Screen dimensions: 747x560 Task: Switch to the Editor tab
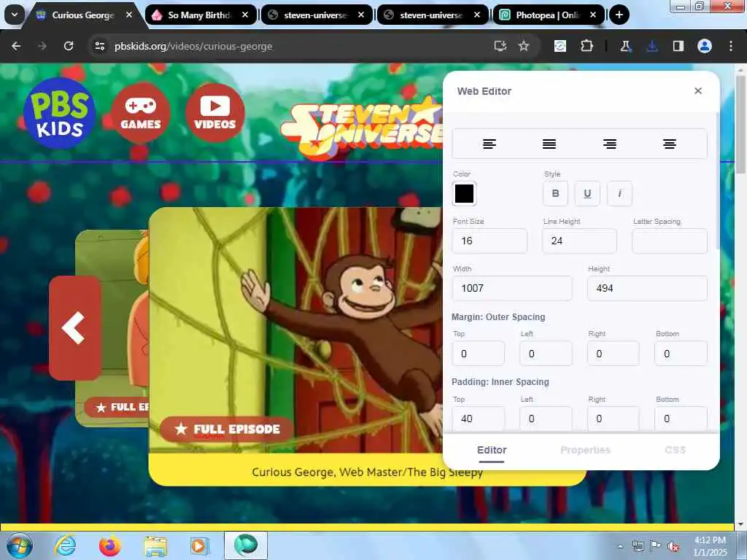[x=492, y=450]
